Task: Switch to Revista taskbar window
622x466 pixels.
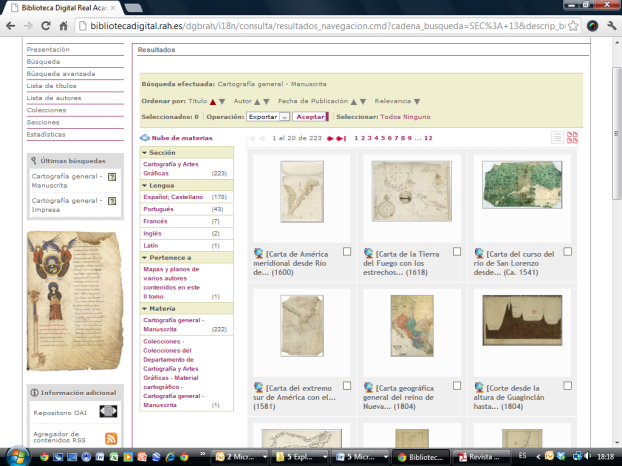Action: [x=481, y=457]
